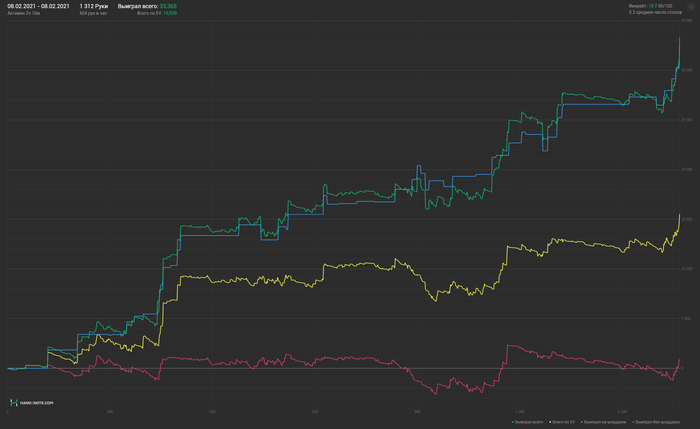Viewport: 700px width, 429px height.
Task: Click the 'Выиграл всего' total value 33,365
Action: click(x=168, y=6)
